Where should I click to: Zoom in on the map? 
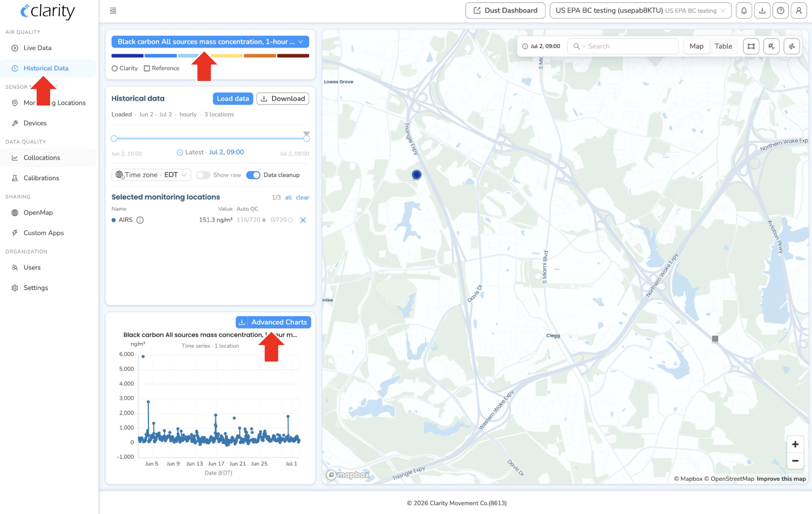click(x=795, y=444)
